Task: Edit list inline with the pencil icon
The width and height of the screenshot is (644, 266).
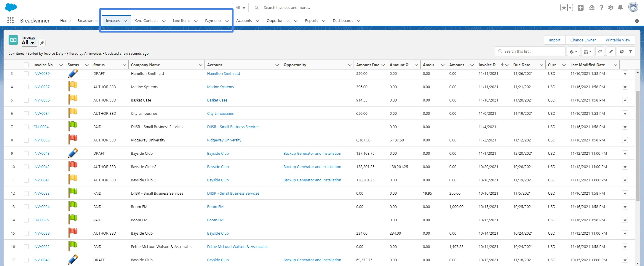Action: click(x=611, y=51)
